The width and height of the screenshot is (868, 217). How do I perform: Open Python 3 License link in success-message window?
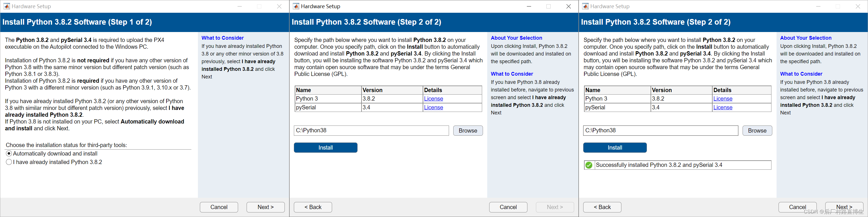tap(723, 99)
